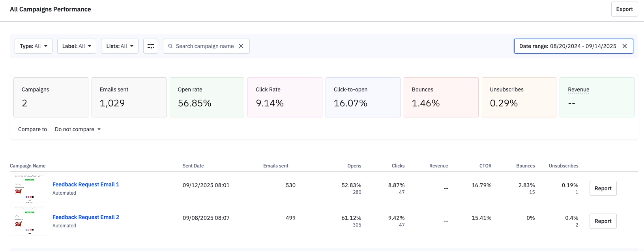Open the Feedback Request Email 2 link
This screenshot has width=644, height=251.
[x=86, y=217]
